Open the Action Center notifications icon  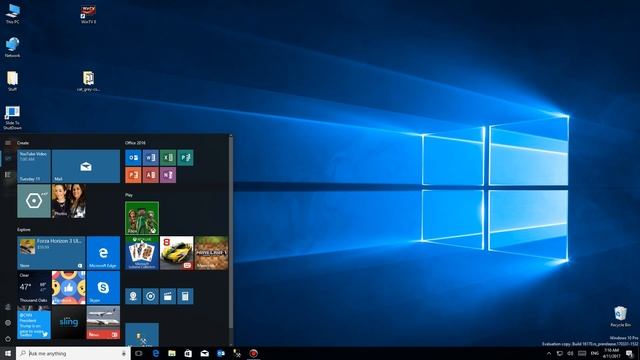pyautogui.click(x=629, y=353)
